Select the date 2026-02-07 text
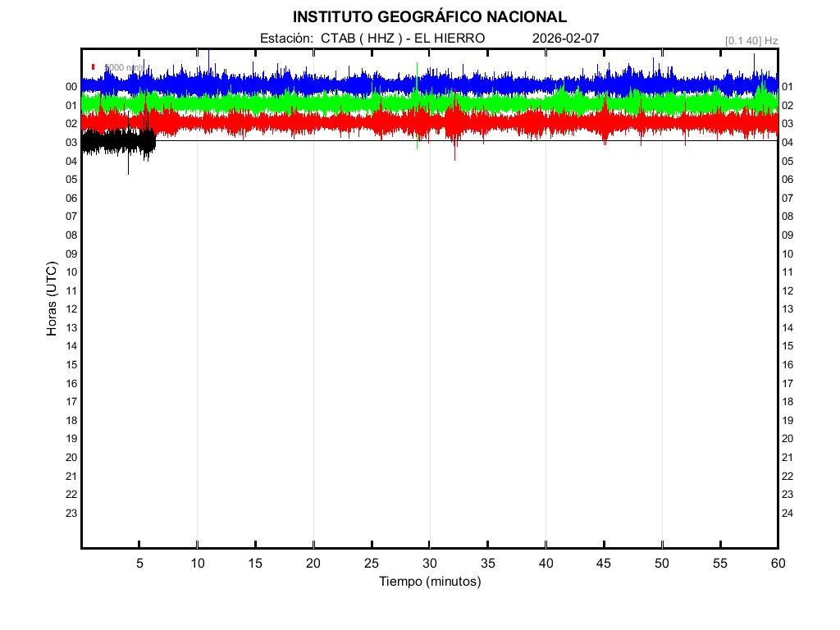The image size is (840, 630). pos(566,39)
